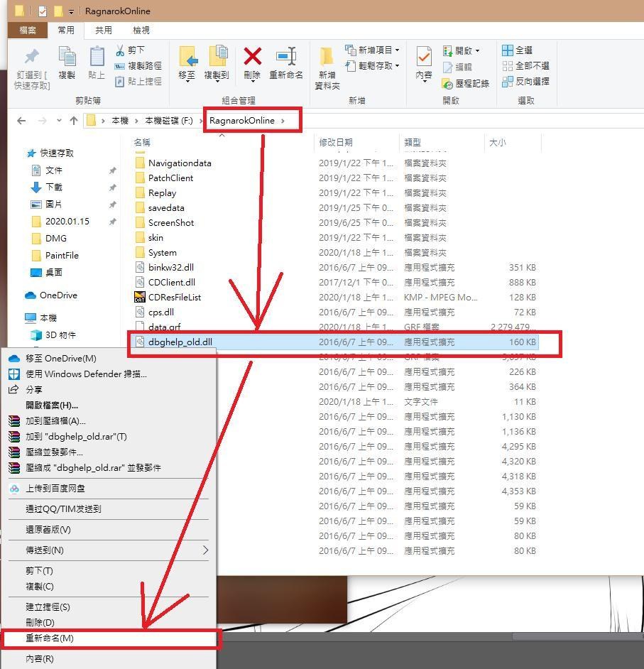
Task: Click Copy path in the ribbon
Action: coord(138,66)
